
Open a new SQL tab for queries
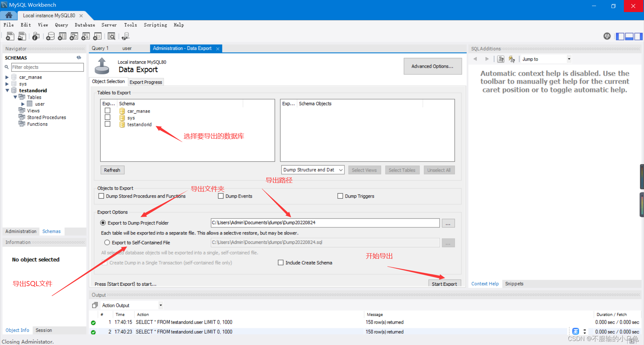10,36
